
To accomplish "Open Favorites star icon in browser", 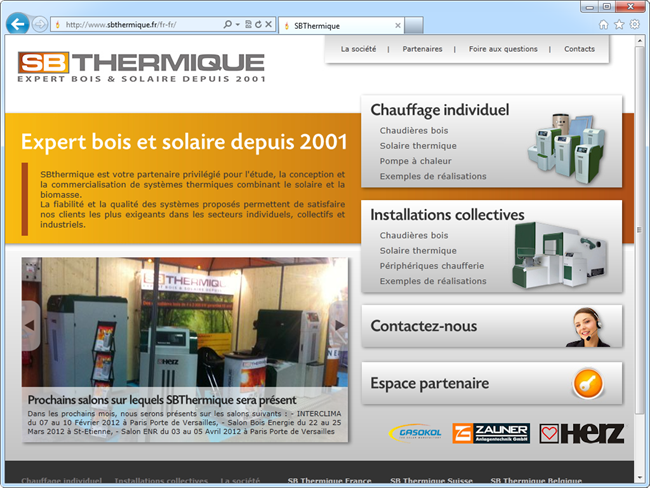I will 619,24.
